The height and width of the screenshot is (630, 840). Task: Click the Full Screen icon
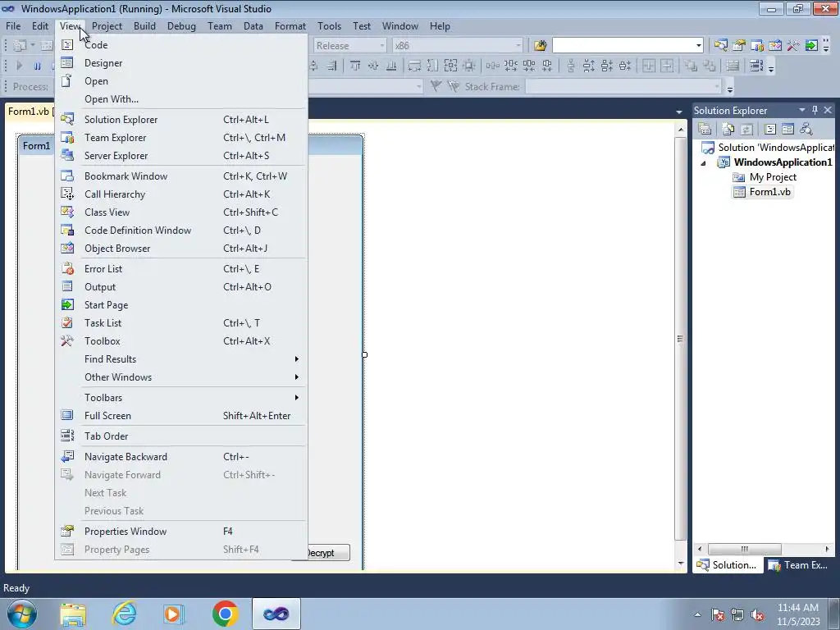point(67,415)
